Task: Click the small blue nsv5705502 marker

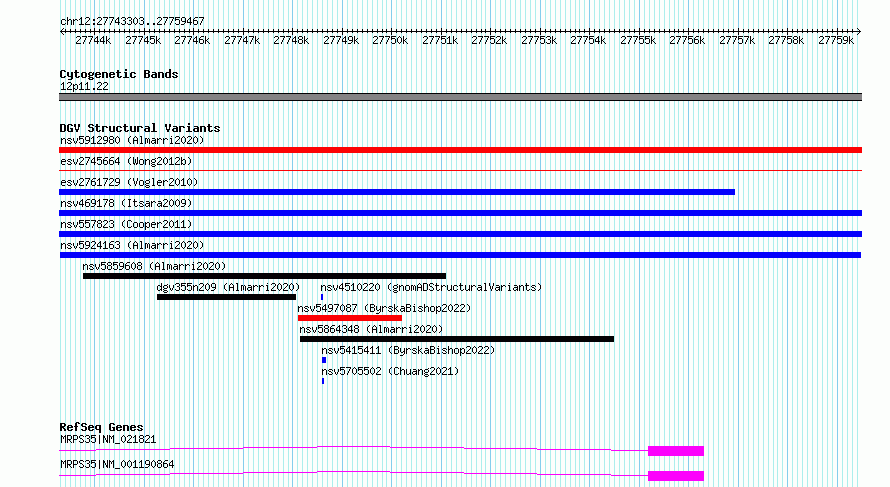Action: point(323,381)
